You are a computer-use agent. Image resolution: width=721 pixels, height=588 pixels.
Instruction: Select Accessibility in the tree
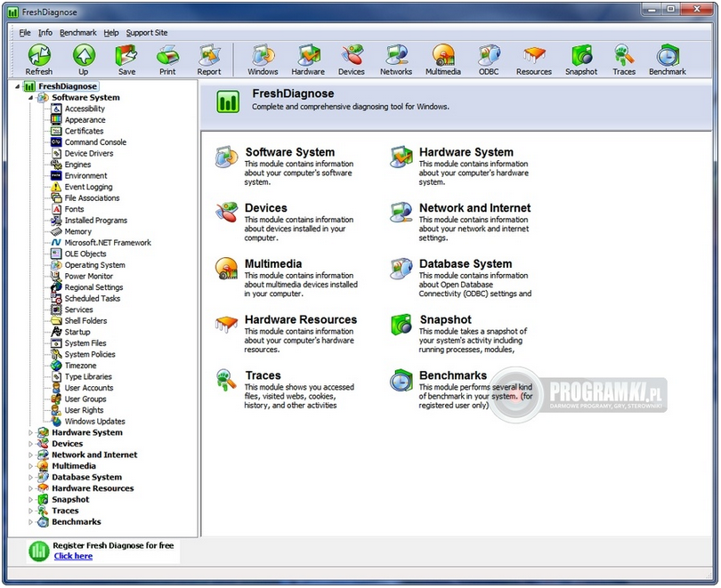tap(85, 109)
